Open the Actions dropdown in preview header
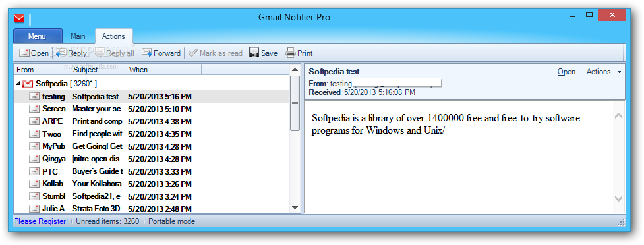Screen dimensions: 644x245 604,72
